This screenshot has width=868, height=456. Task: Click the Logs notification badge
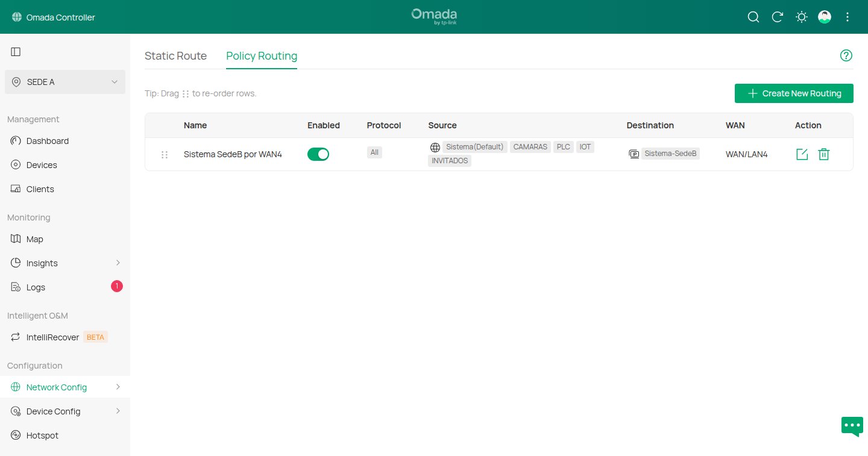pos(117,286)
